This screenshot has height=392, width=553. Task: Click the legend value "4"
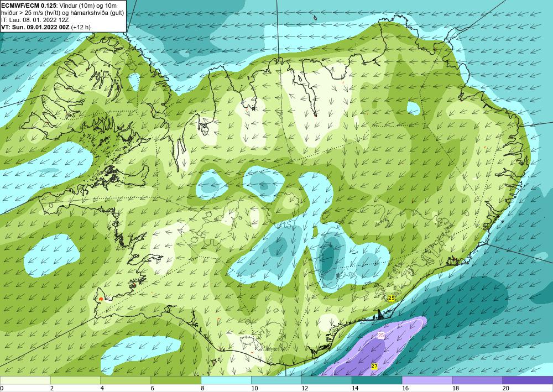[102, 389]
